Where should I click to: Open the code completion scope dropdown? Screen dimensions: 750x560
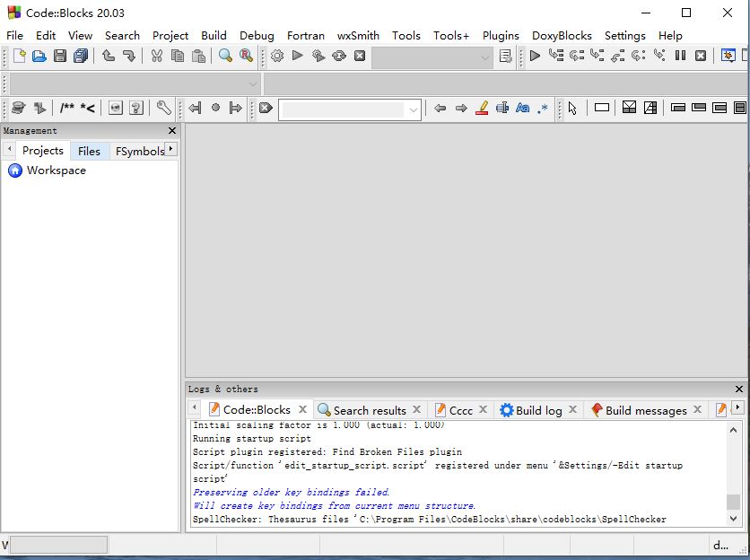135,84
